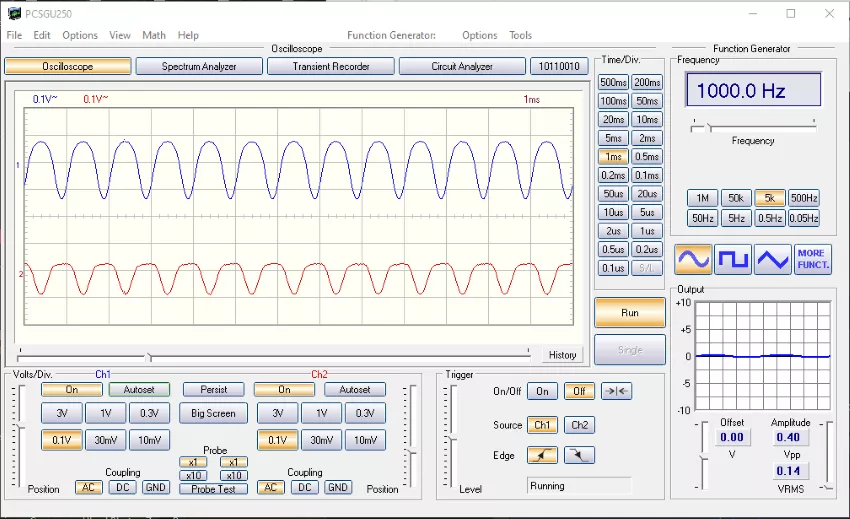This screenshot has width=850, height=519.
Task: Click the generator Amplitude slider
Action: point(827,456)
